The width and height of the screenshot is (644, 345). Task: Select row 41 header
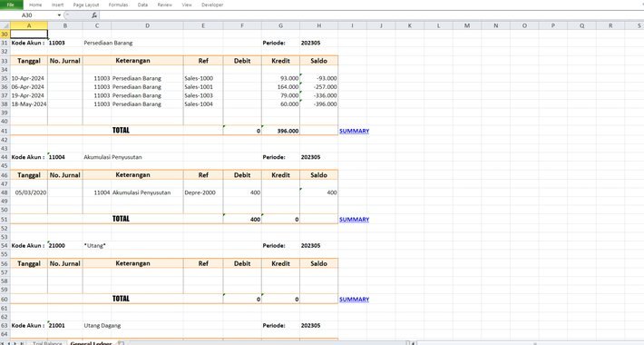tap(5, 131)
